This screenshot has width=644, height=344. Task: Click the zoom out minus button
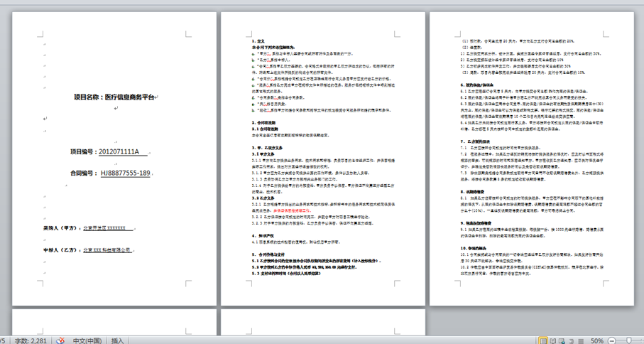pyautogui.click(x=611, y=340)
